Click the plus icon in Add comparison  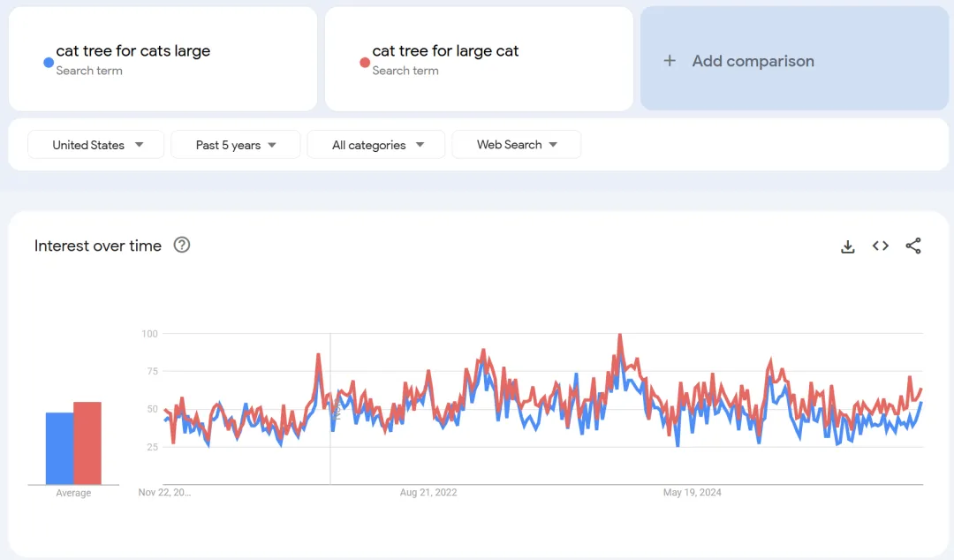(670, 61)
